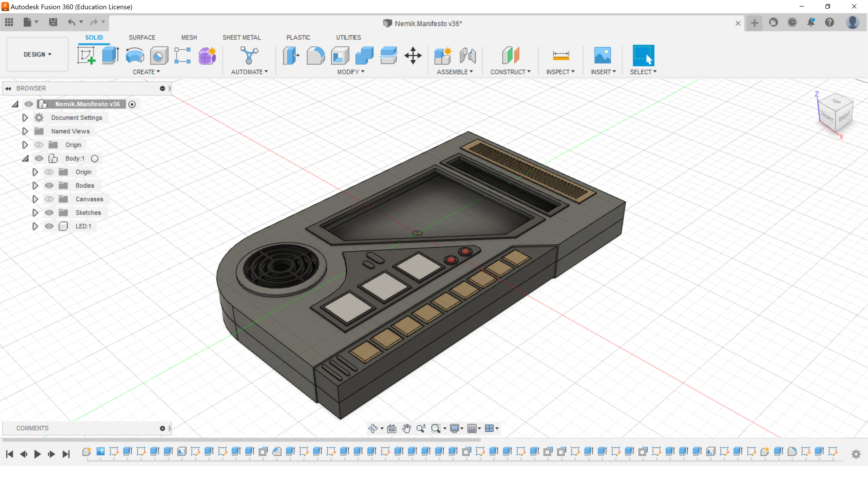Select the Revolve tool
Viewport: 868px width, 483px height.
[135, 55]
